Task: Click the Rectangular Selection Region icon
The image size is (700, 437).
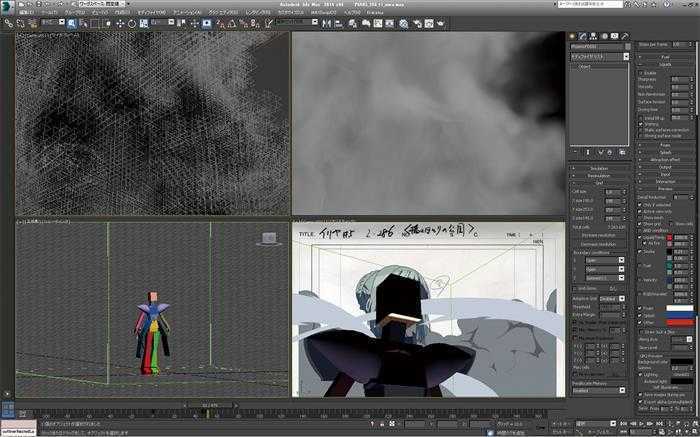Action: point(95,23)
